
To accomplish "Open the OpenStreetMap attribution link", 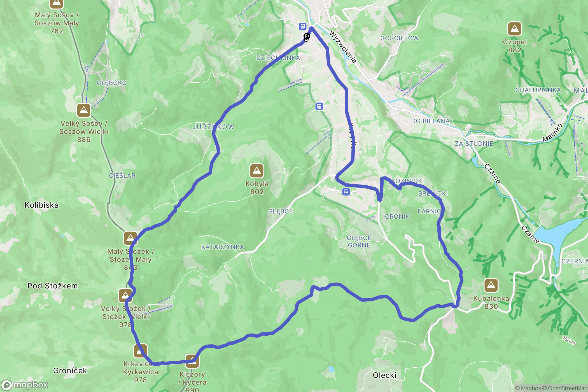I will point(568,388).
